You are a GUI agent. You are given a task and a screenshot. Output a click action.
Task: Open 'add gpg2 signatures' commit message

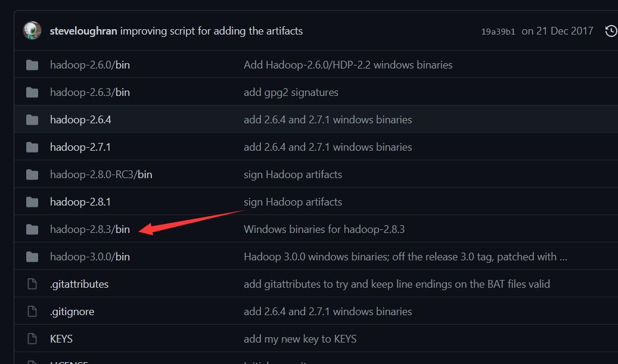click(x=291, y=92)
